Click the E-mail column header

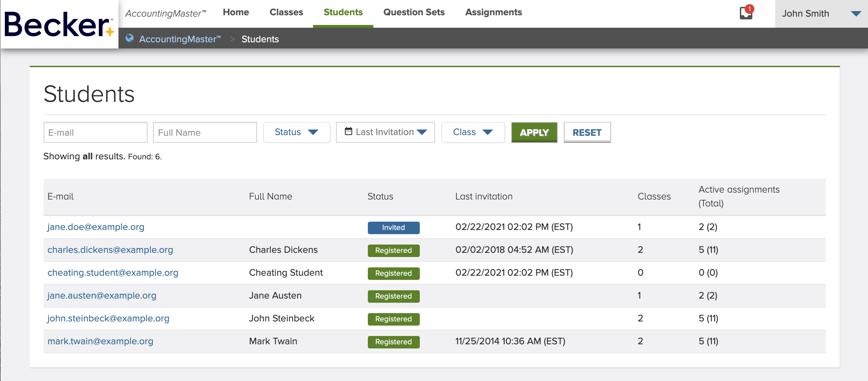point(60,196)
